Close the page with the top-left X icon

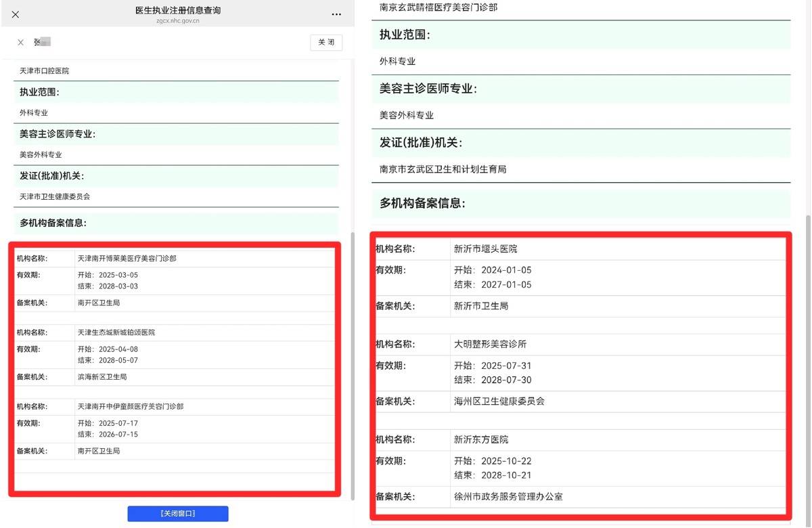[16, 14]
